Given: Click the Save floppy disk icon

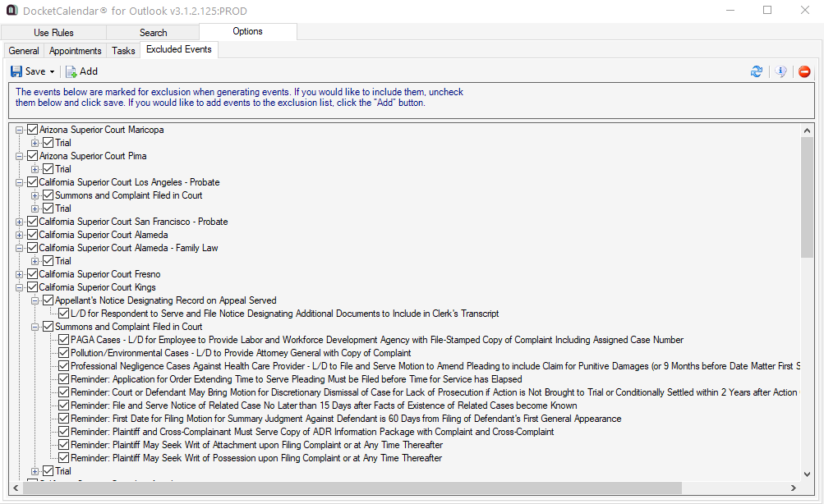Looking at the screenshot, I should (16, 71).
